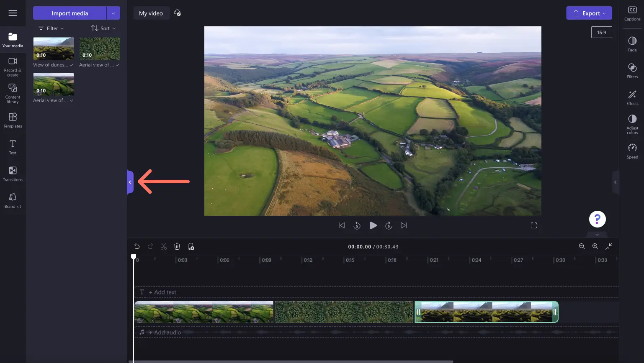Open the Text tab
This screenshot has width=644, height=363.
13,147
